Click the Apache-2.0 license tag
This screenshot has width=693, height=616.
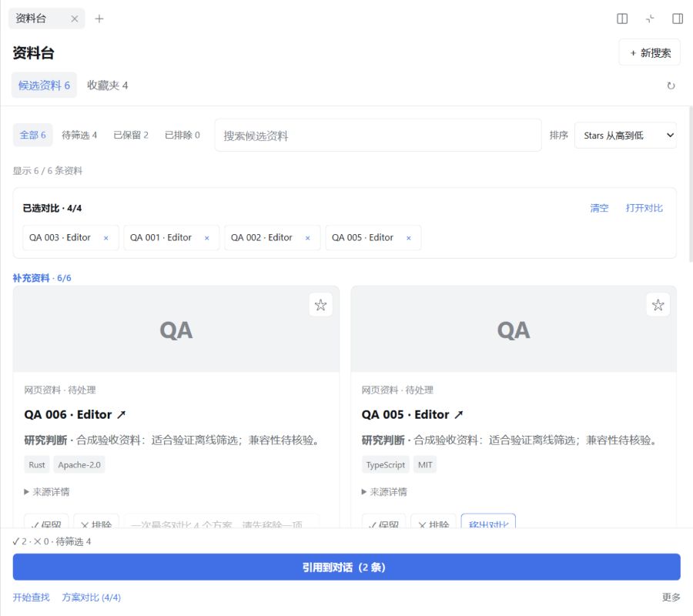click(x=79, y=465)
